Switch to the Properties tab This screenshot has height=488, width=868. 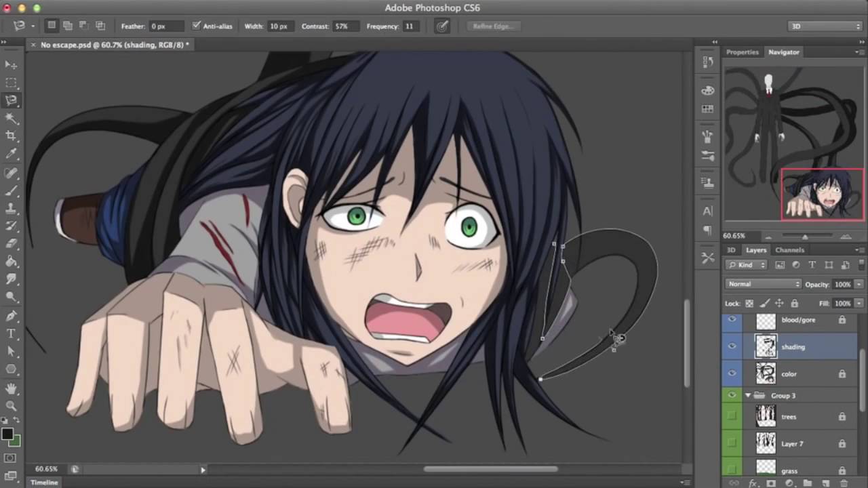click(743, 52)
